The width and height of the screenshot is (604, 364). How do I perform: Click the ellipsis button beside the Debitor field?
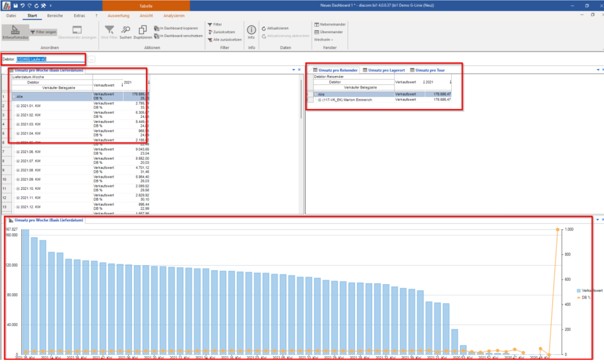point(92,59)
